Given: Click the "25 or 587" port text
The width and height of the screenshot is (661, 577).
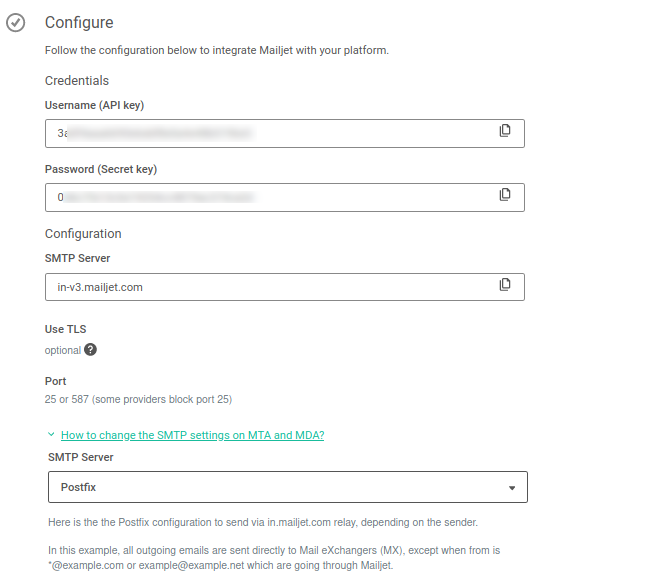Looking at the screenshot, I should [138, 400].
